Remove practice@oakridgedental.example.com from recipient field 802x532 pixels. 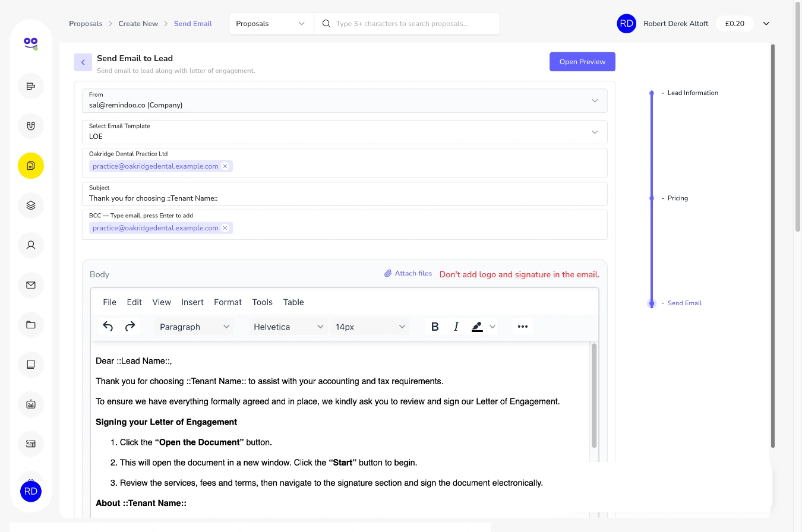[225, 166]
